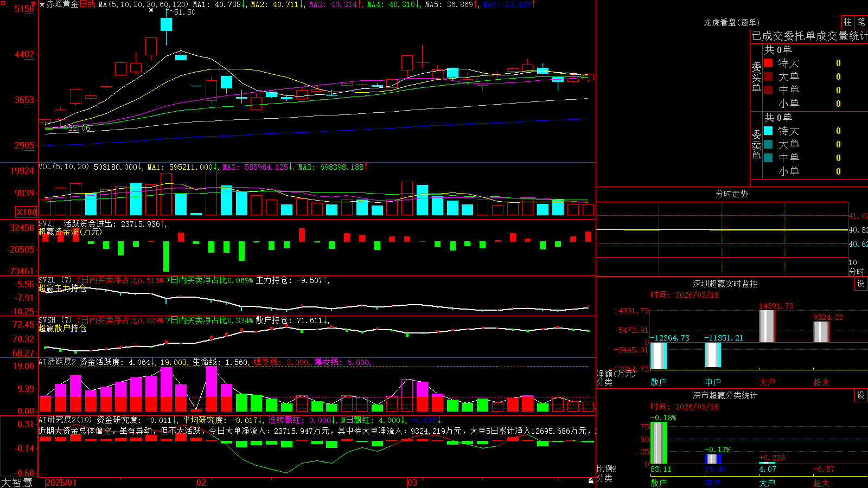Click the 中户 bar in 深圳超赢实时监控
Screen dimensions: 868x488
[712, 355]
